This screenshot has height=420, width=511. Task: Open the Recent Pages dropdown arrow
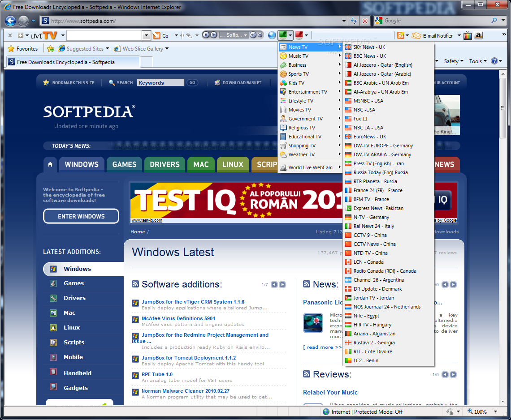33,21
